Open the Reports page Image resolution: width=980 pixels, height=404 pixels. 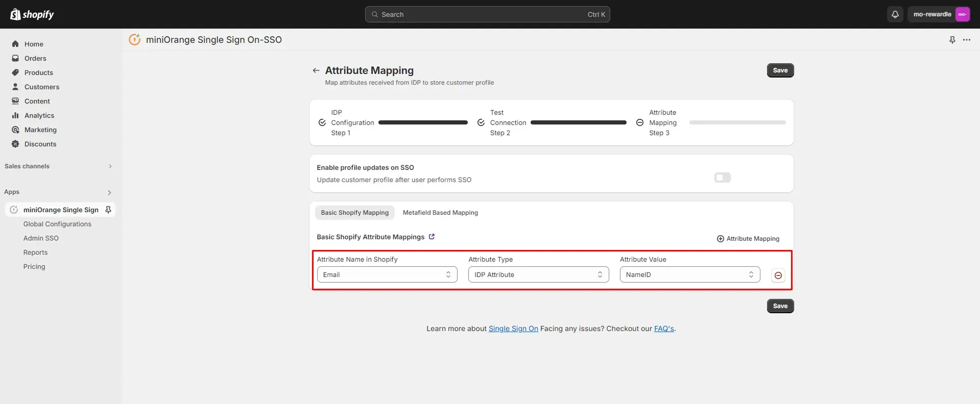[35, 252]
